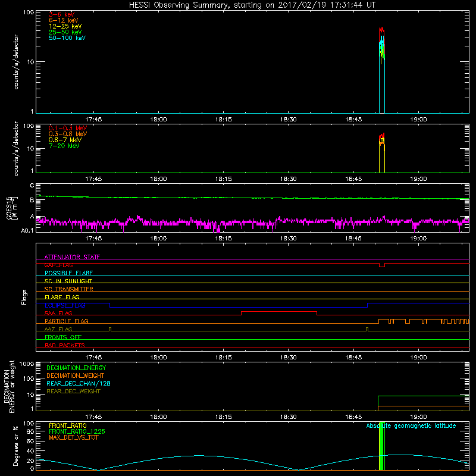This screenshot has height=476, width=476.
Task: Click the lowered ECLIPSE_FLAG segment
Action: click(239, 307)
